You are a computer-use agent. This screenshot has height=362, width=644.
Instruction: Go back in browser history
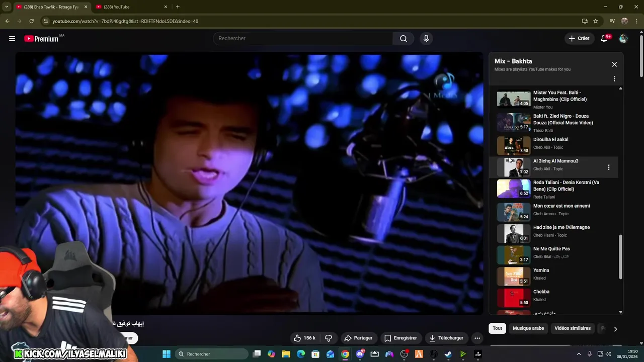tap(7, 21)
